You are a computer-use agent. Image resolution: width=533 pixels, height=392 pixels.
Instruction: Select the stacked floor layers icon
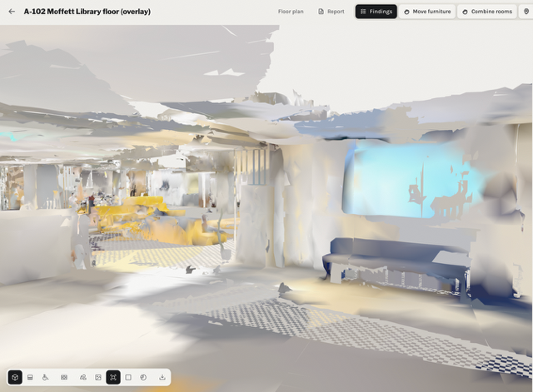point(30,377)
